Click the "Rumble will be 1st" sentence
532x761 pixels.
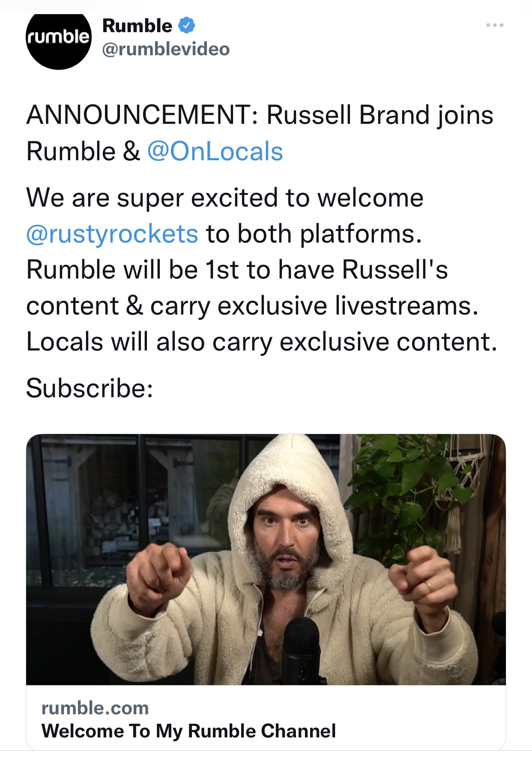(x=237, y=270)
